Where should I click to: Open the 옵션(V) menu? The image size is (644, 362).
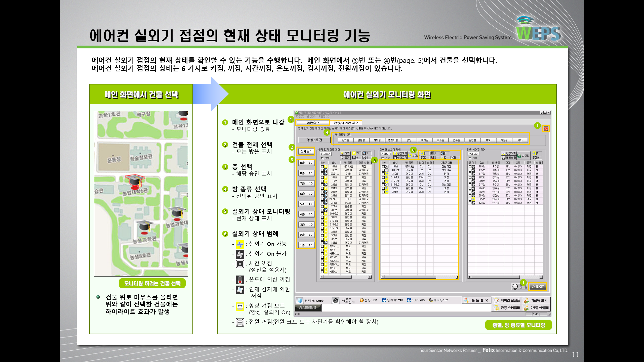pyautogui.click(x=311, y=116)
